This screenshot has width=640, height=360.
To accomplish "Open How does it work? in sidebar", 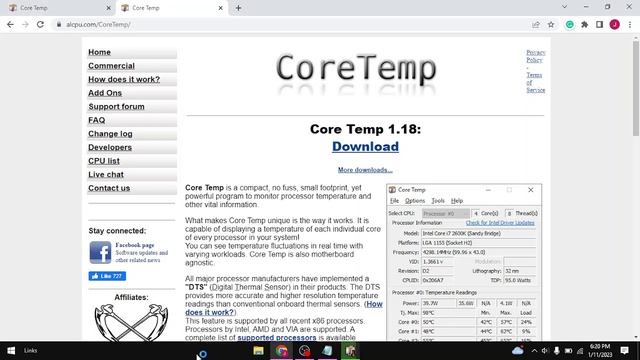I will (x=124, y=79).
